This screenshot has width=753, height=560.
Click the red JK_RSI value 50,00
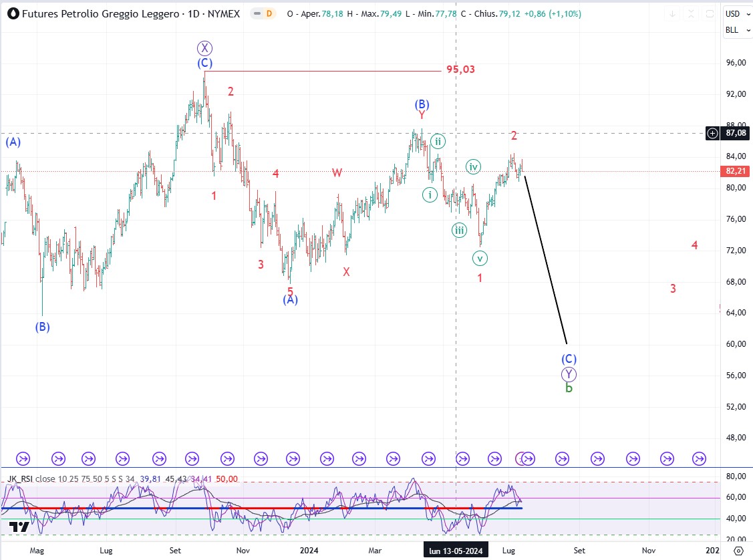pos(227,479)
